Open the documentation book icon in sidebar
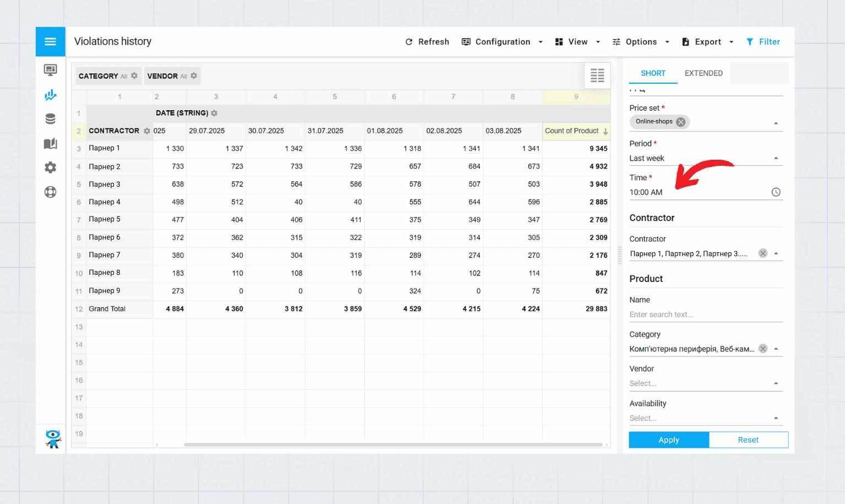This screenshot has height=504, width=845. [50, 143]
